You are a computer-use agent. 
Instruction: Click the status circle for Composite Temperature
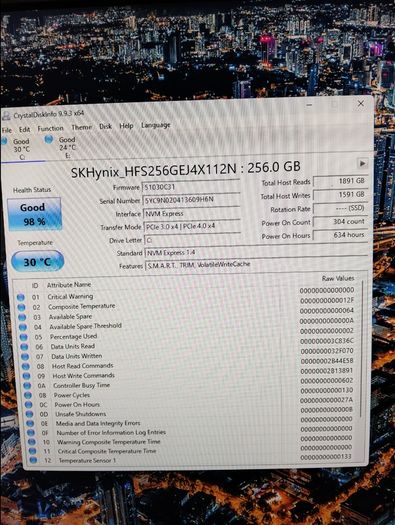[x=21, y=307]
